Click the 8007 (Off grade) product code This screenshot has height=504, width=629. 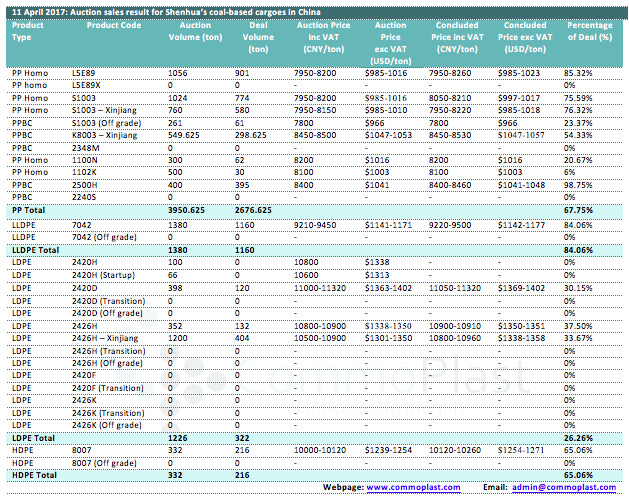[106, 462]
